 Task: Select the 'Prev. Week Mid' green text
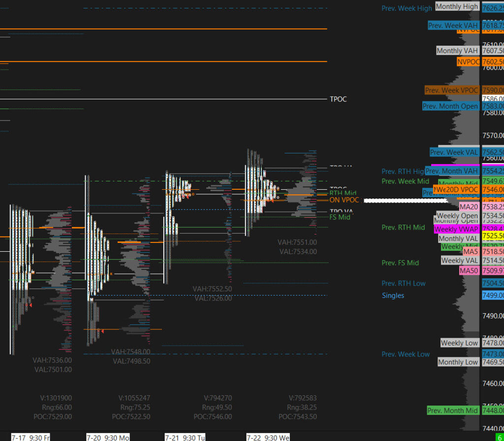pos(406,181)
